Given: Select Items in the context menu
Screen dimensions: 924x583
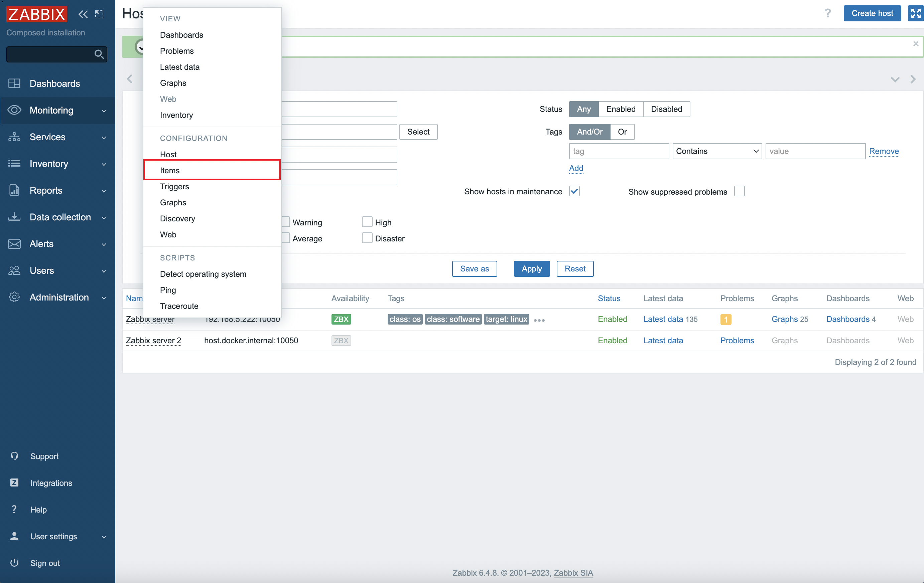Looking at the screenshot, I should [212, 170].
